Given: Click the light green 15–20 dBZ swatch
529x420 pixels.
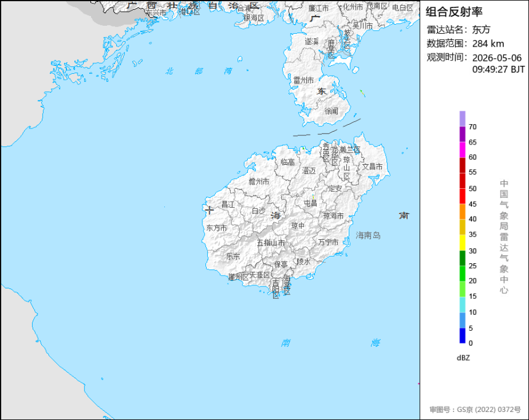Looking at the screenshot, I should [x=462, y=289].
